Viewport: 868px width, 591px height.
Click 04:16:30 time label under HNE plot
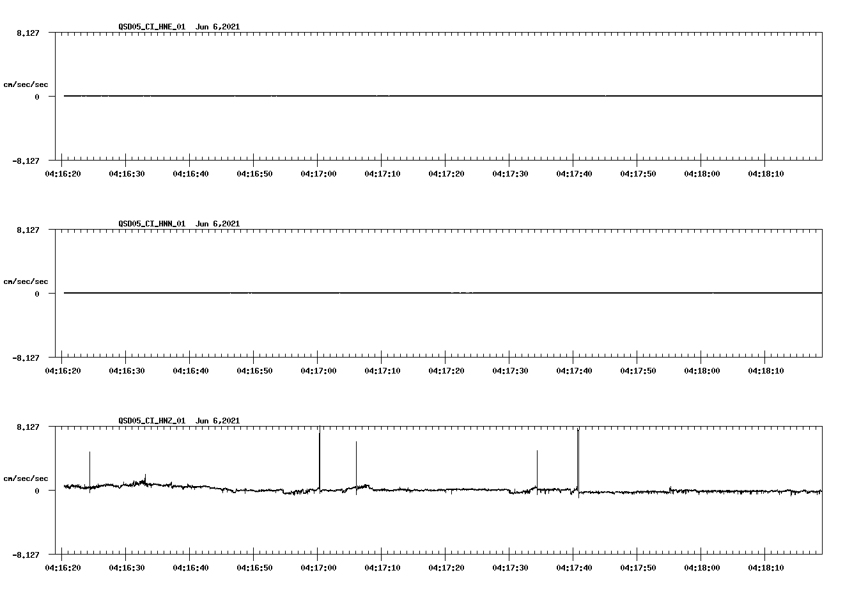[x=127, y=174]
